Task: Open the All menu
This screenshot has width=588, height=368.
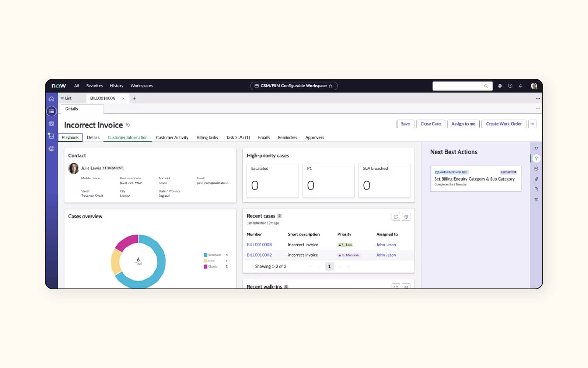Action: (77, 86)
